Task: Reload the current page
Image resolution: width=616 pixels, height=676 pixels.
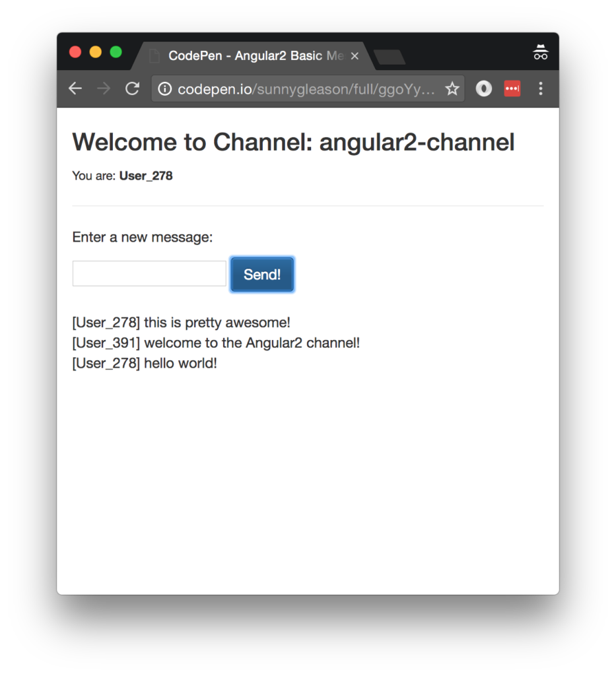Action: tap(131, 88)
